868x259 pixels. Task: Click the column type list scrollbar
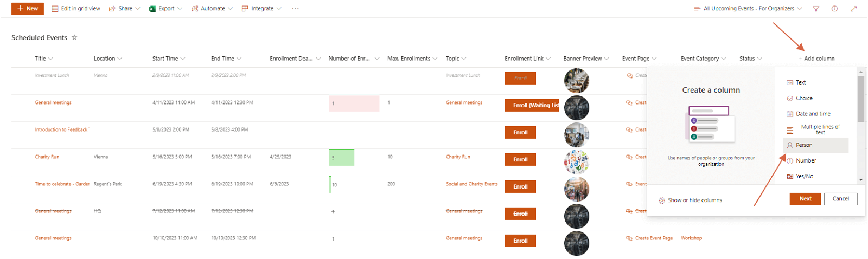coord(860,99)
